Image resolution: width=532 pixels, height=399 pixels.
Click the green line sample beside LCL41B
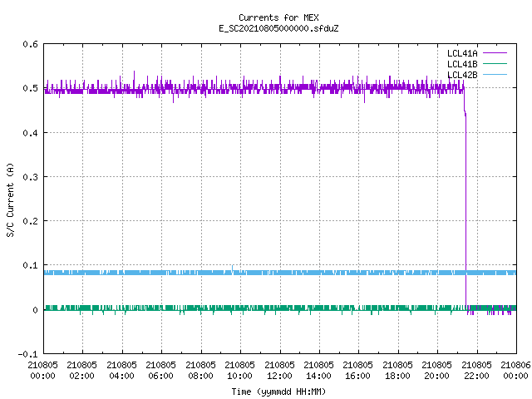495,63
